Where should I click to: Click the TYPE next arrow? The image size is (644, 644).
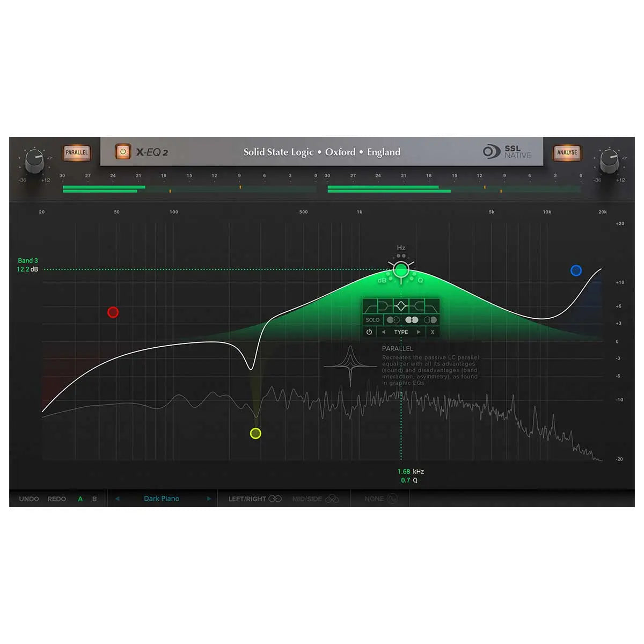pyautogui.click(x=418, y=332)
